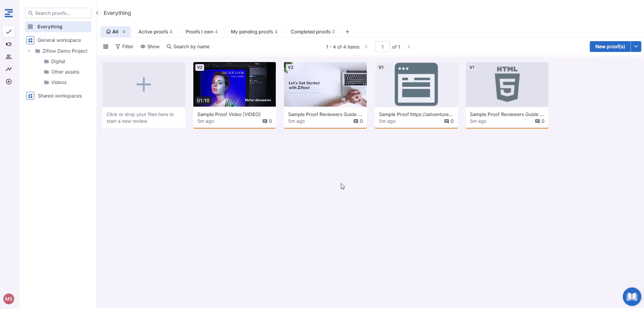Click the circled plus sidebar icon
The width and height of the screenshot is (644, 309).
click(9, 82)
